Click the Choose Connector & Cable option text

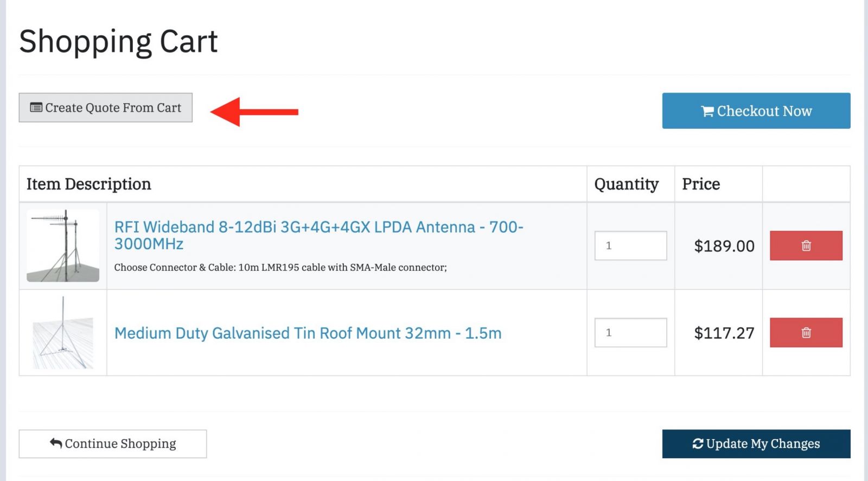click(280, 267)
